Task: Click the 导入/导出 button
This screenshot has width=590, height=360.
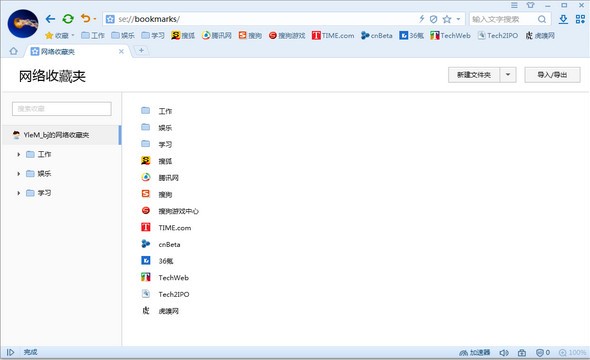Action: (552, 75)
